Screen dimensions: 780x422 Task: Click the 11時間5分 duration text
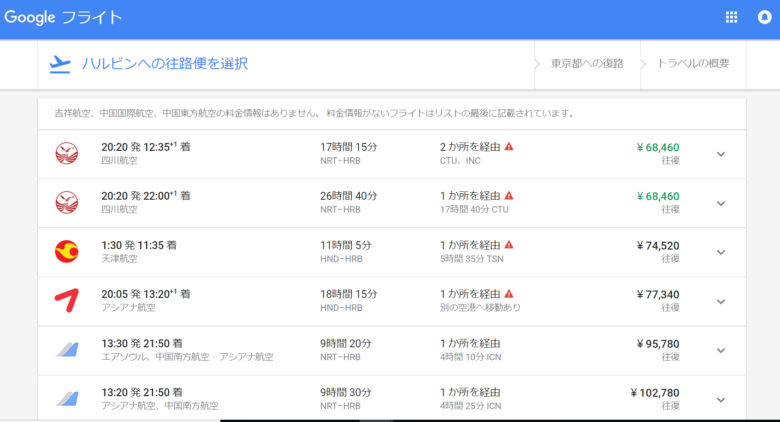(346, 245)
